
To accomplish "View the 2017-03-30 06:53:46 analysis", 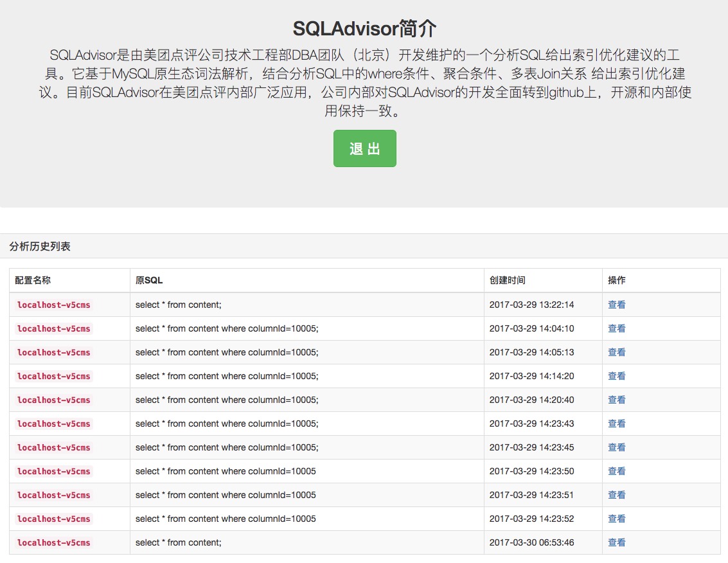I will click(x=617, y=542).
